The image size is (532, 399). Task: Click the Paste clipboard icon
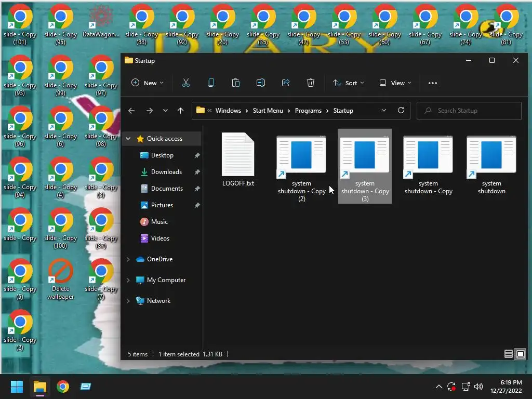[x=236, y=83]
